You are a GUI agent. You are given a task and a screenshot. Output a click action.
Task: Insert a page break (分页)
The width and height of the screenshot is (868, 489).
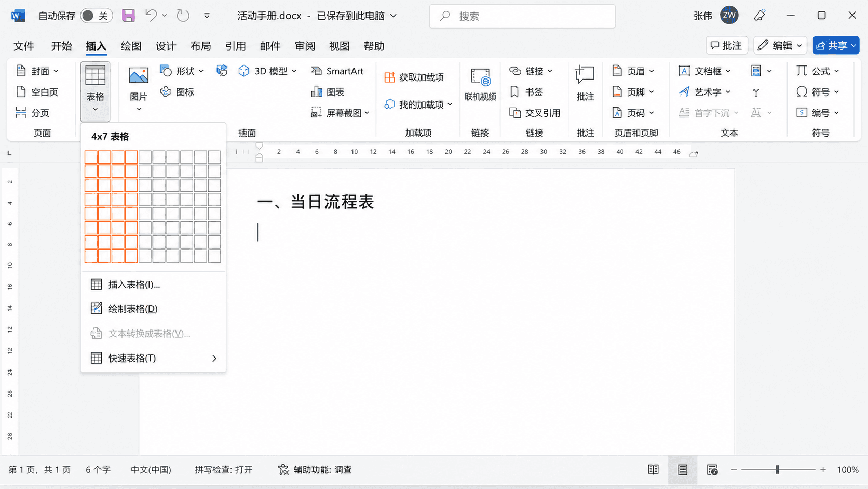[33, 113]
